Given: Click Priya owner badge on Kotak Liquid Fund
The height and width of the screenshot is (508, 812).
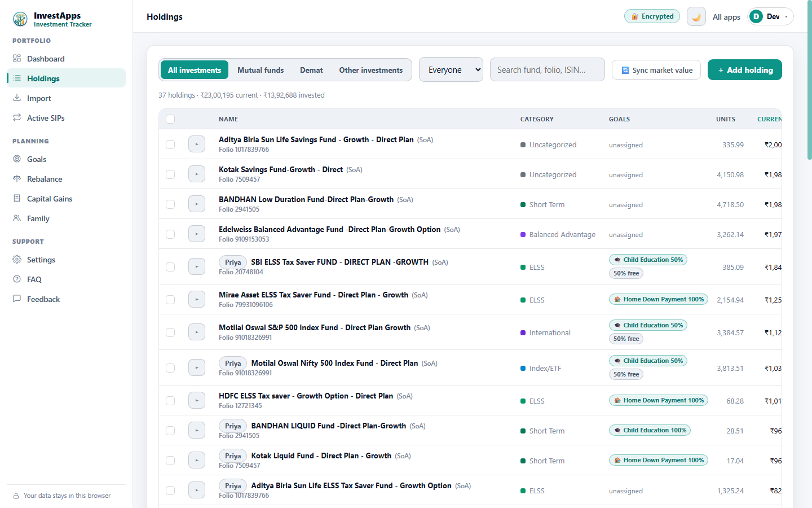Looking at the screenshot, I should tap(233, 456).
